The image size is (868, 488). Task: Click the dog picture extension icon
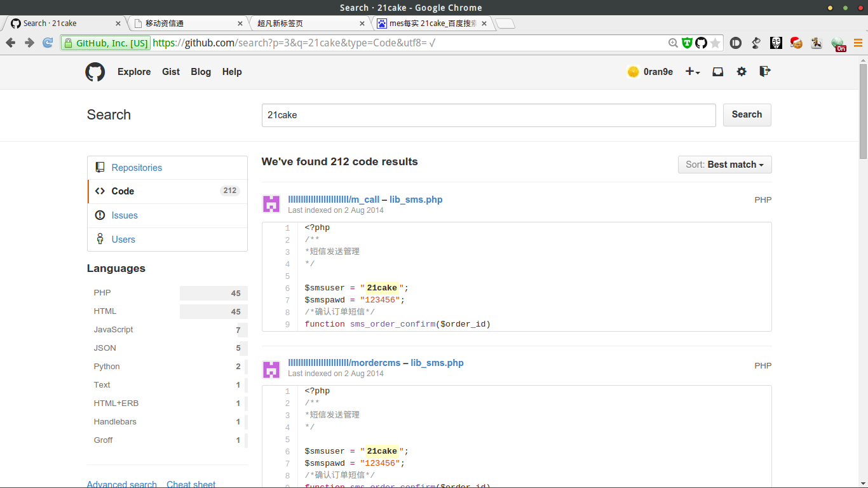click(817, 43)
